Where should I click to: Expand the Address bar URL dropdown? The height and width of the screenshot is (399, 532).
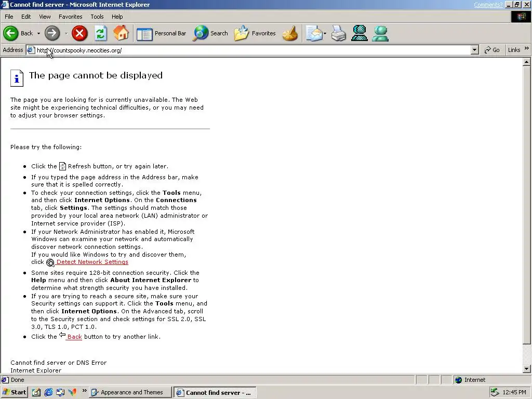[x=475, y=50]
